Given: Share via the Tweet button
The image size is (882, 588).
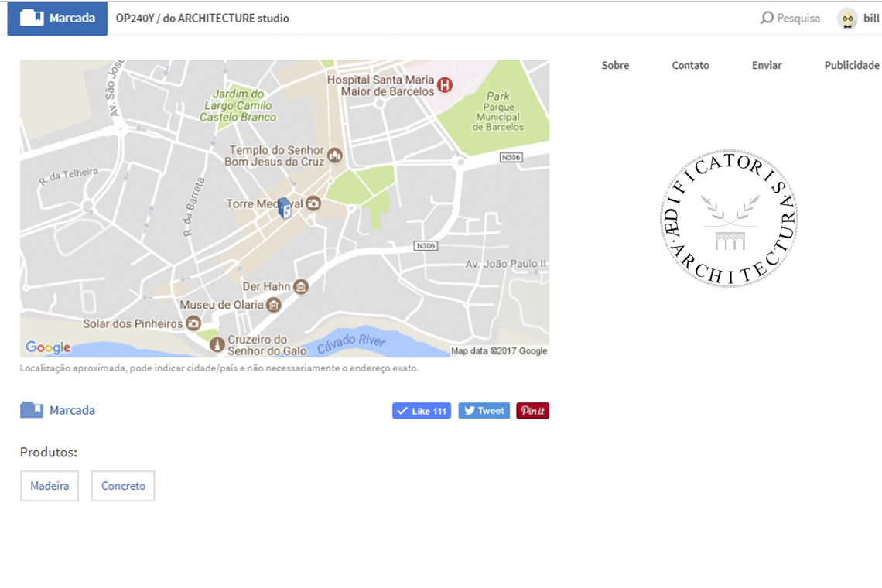Looking at the screenshot, I should click(484, 411).
